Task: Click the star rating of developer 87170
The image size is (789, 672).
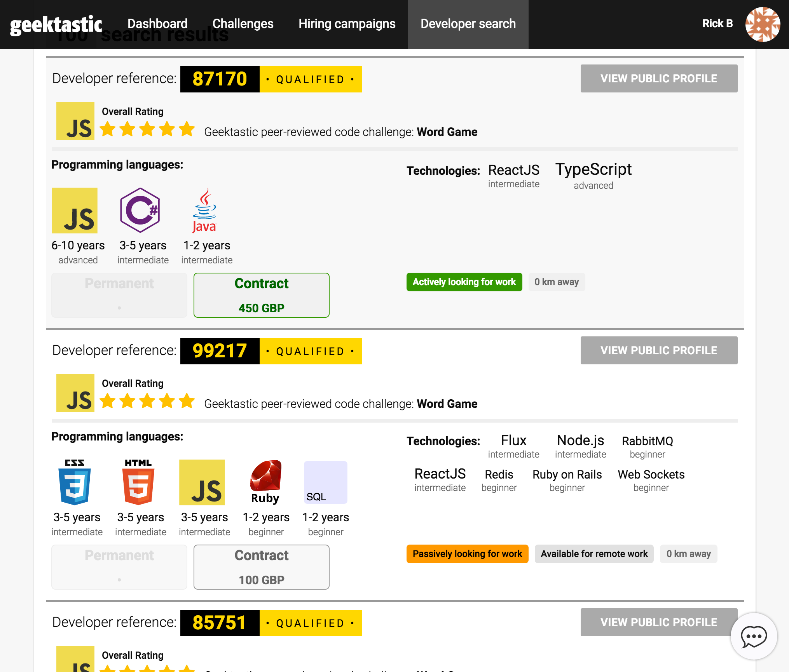Action: 147,129
